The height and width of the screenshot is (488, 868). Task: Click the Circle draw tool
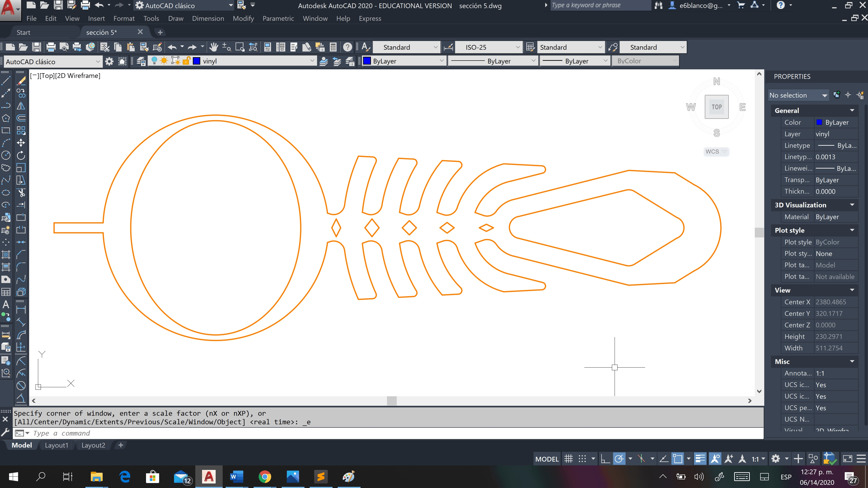(6, 155)
